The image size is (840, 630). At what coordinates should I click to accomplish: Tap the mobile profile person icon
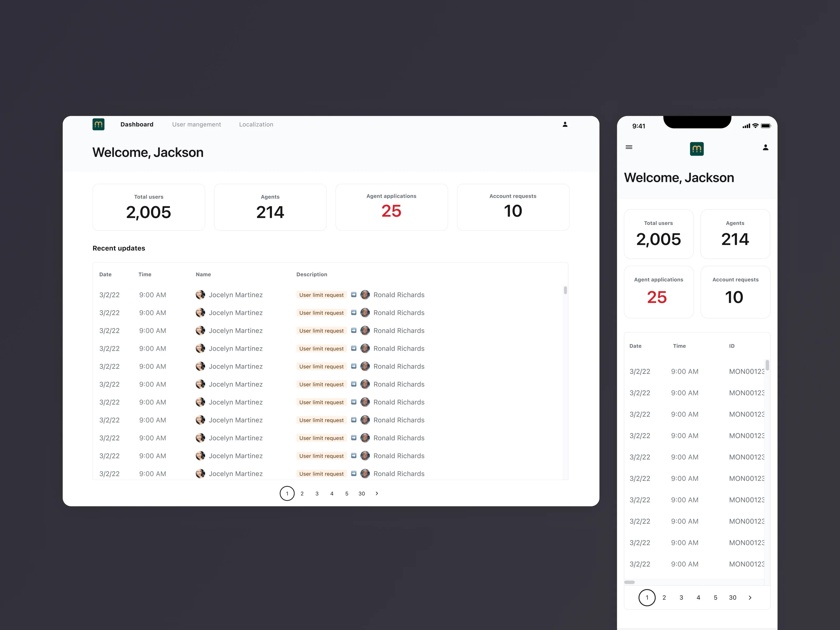point(765,147)
